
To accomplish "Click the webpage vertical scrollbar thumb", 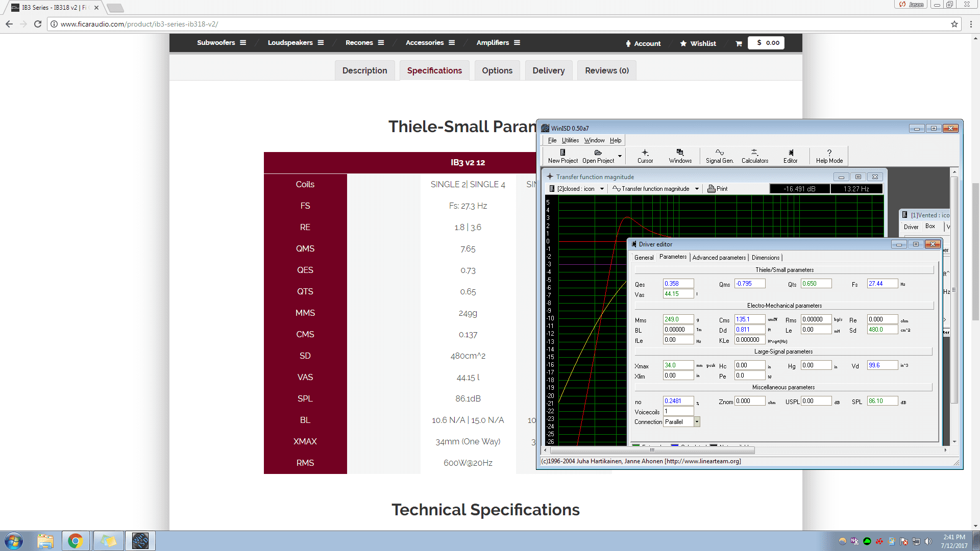I will point(976,251).
